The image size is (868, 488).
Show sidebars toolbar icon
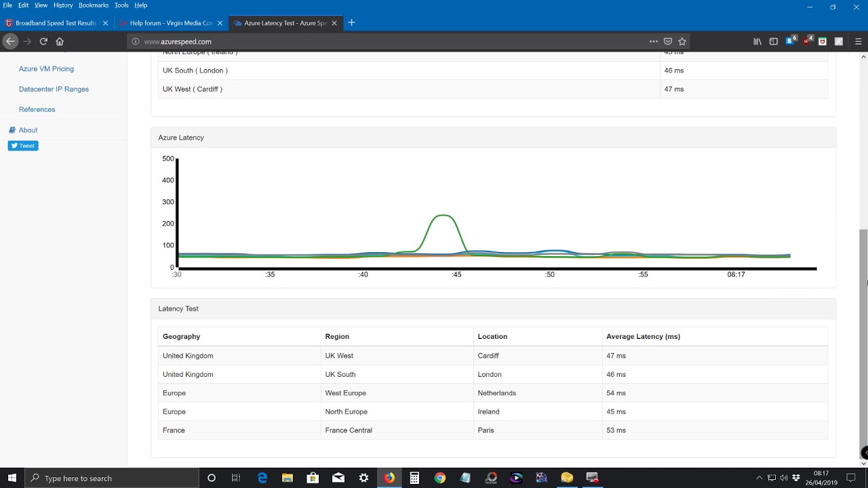[x=773, y=41]
